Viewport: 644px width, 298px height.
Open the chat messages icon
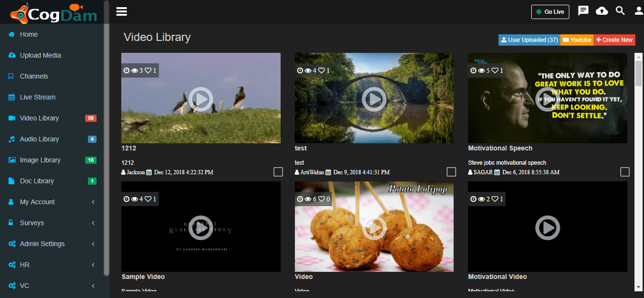pos(583,11)
